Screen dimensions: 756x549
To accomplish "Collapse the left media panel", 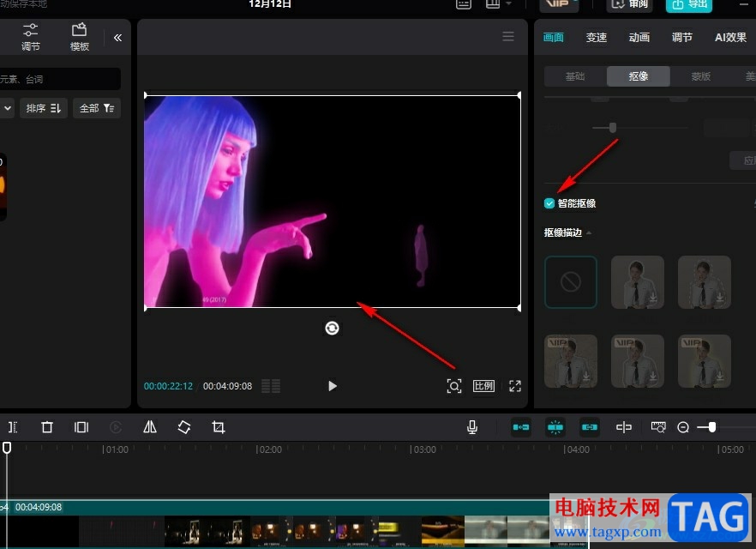I will pos(117,38).
